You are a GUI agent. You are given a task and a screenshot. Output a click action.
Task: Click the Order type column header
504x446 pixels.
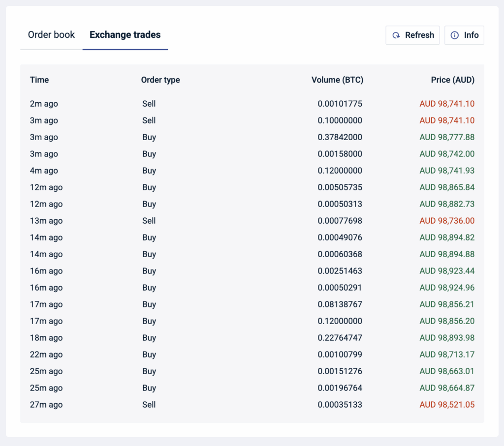(160, 80)
